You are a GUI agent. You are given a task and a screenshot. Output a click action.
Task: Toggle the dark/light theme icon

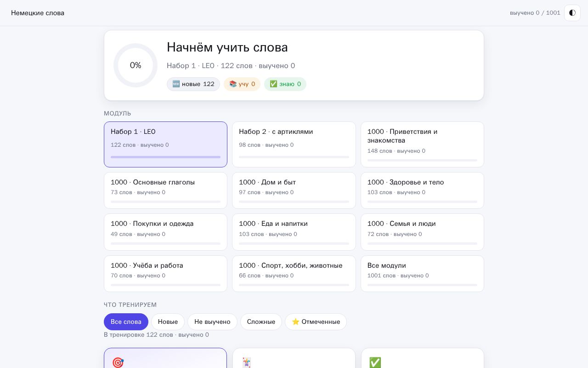tap(572, 13)
